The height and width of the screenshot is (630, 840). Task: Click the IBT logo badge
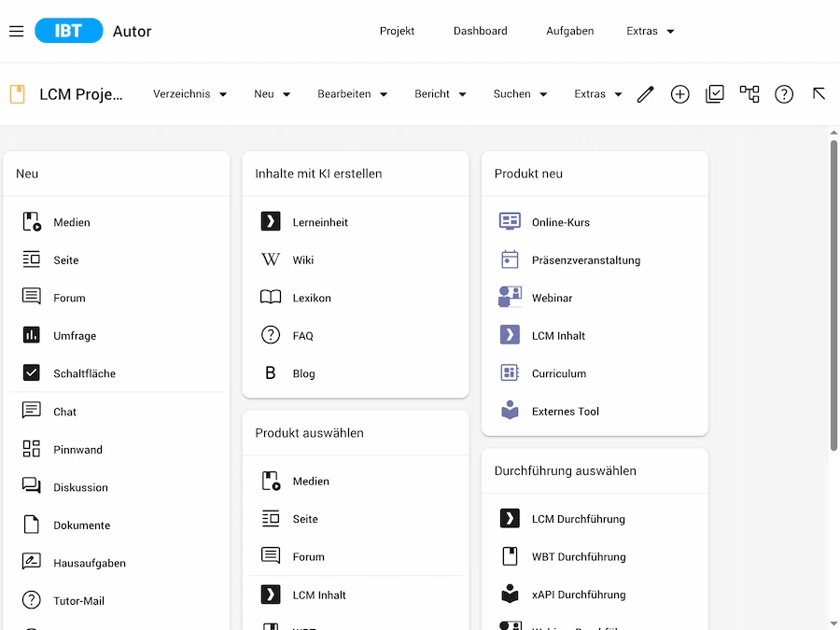[68, 31]
